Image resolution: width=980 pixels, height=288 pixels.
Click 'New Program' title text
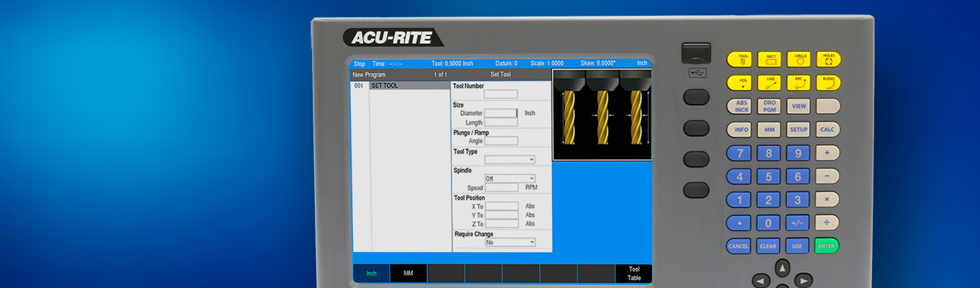pos(369,74)
